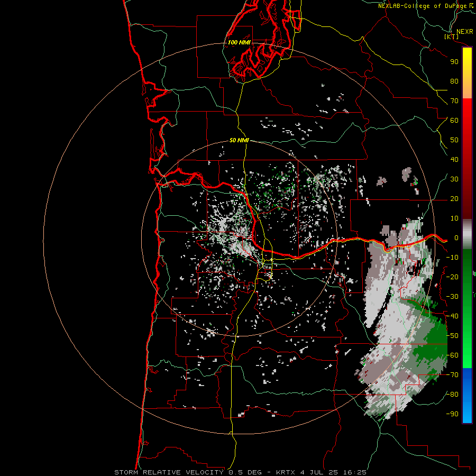Click the 40 value on velocity scale

[x=454, y=160]
